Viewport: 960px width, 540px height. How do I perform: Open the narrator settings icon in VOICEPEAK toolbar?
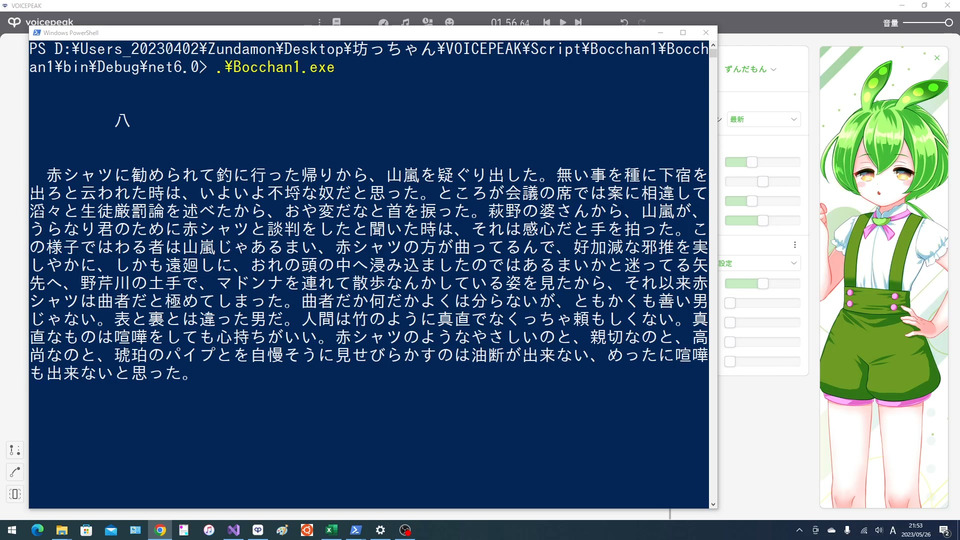pyautogui.click(x=427, y=22)
